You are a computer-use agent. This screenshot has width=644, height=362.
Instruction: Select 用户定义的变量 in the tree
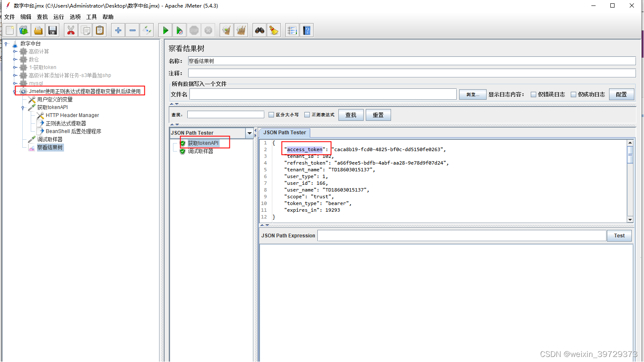(x=55, y=99)
